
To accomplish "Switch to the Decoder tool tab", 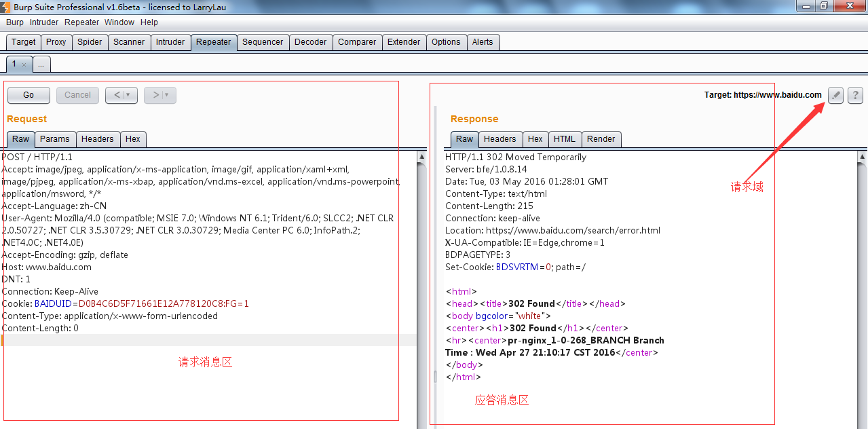I will 310,42.
